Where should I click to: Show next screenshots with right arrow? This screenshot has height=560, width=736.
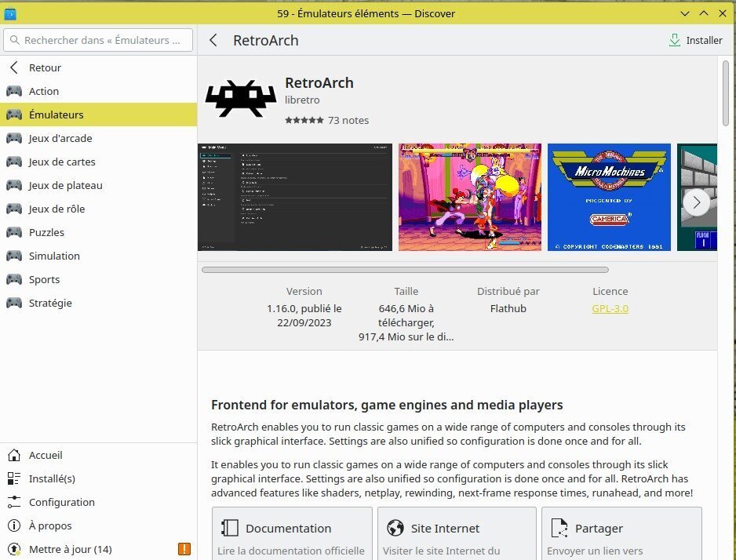(696, 202)
